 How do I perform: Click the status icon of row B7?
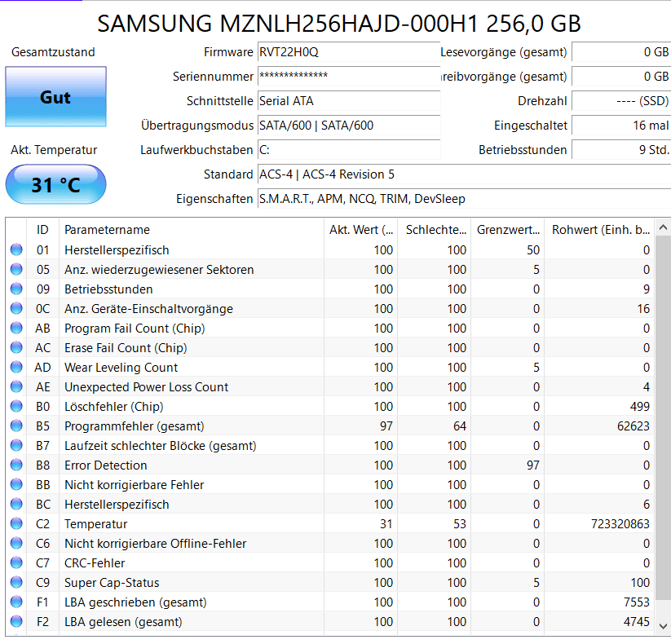16,445
